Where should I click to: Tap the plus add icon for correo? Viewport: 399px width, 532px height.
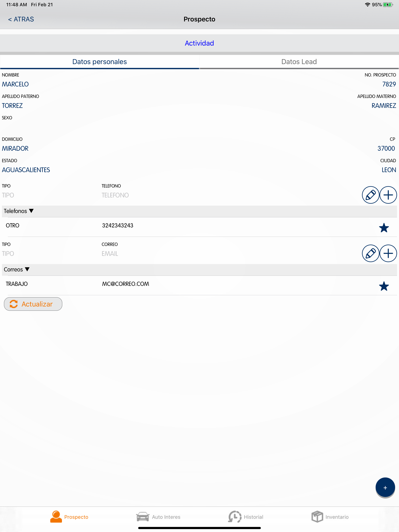[x=388, y=253]
